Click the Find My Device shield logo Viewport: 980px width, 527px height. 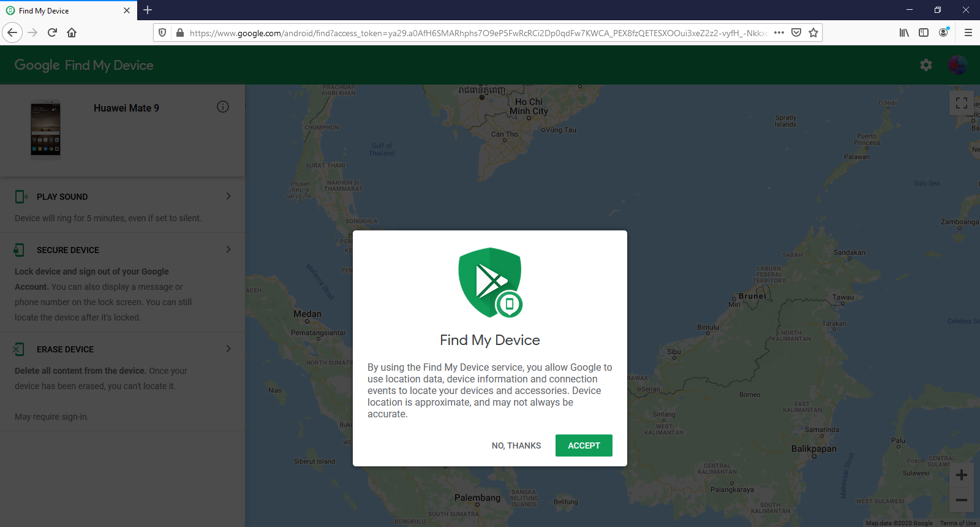[490, 282]
